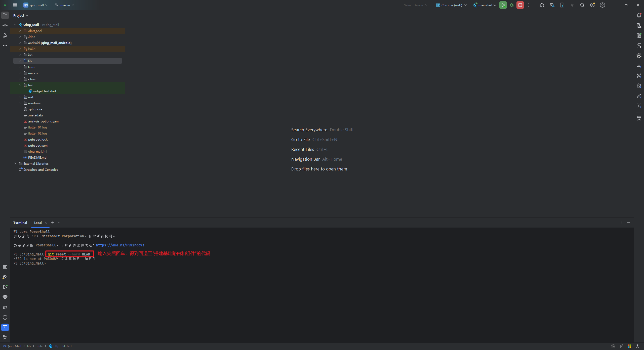
Task: Select the Local terminal tab
Action: 38,223
